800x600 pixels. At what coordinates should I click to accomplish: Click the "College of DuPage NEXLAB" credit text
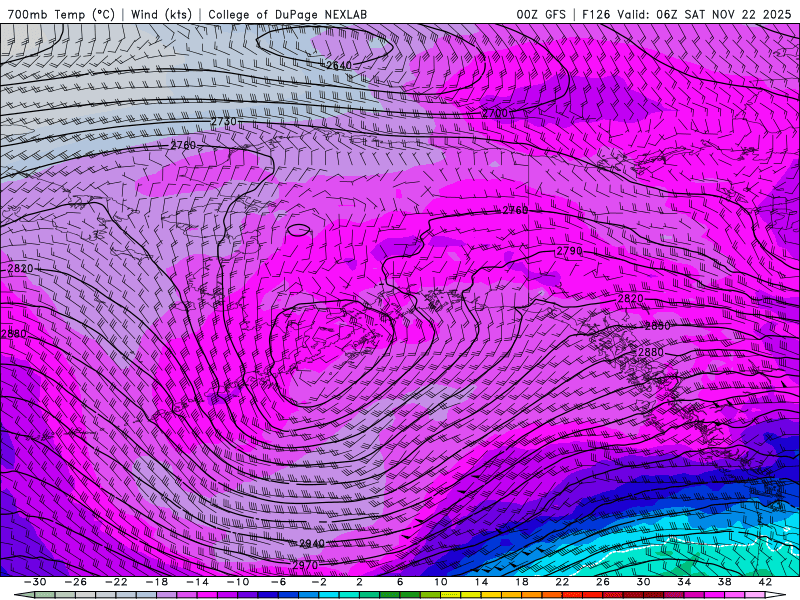[x=287, y=14]
